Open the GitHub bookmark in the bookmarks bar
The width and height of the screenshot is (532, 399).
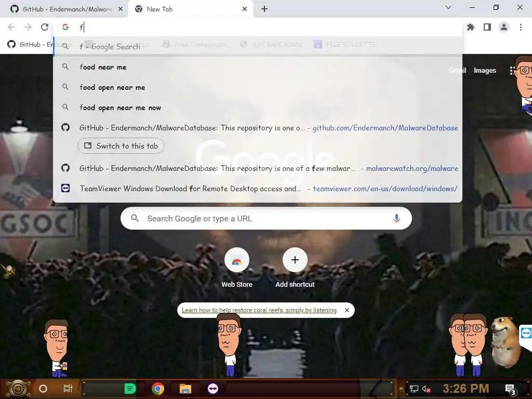(30, 45)
